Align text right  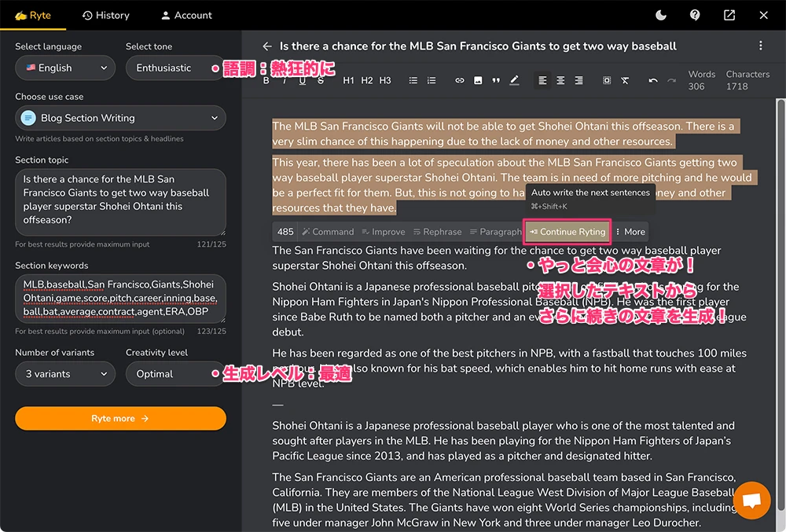[x=579, y=81]
